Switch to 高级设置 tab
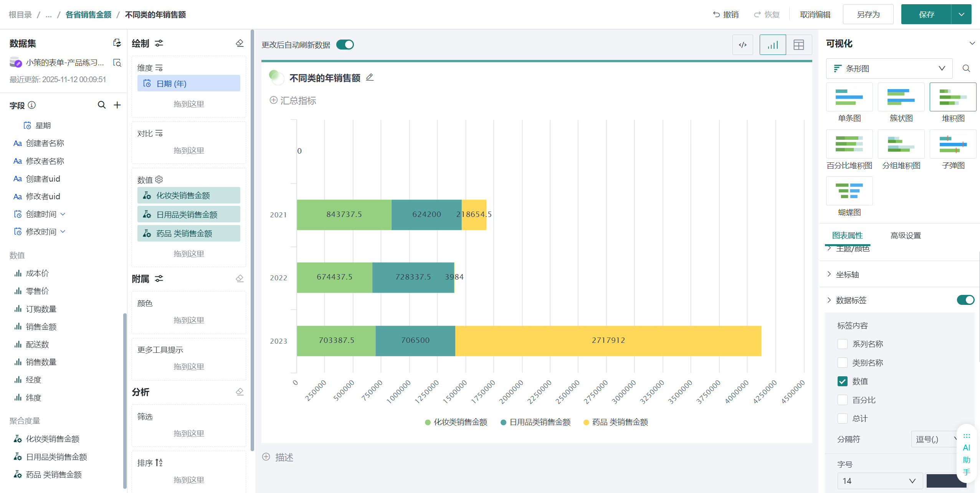The width and height of the screenshot is (980, 493). tap(905, 235)
